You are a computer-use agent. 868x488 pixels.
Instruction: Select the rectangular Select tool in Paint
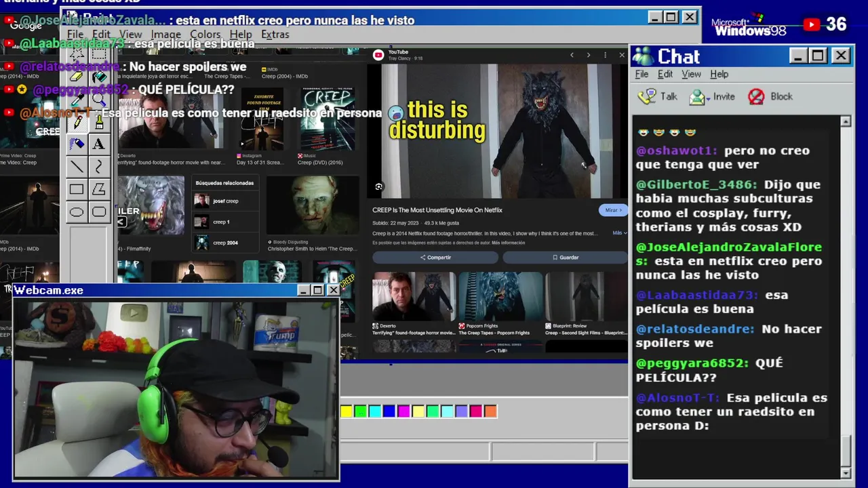(99, 54)
